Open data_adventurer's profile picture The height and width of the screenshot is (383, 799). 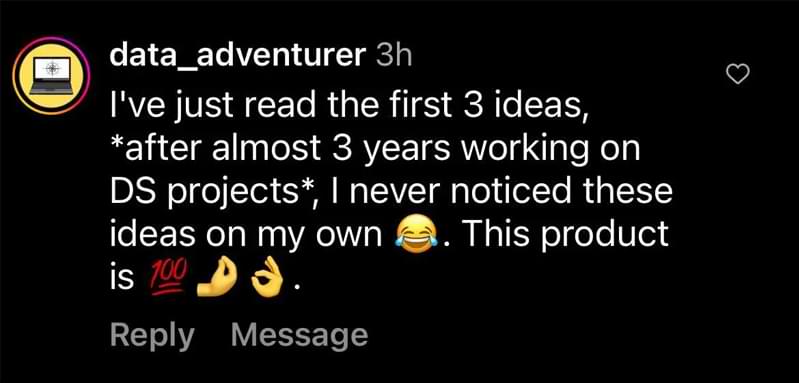point(51,75)
